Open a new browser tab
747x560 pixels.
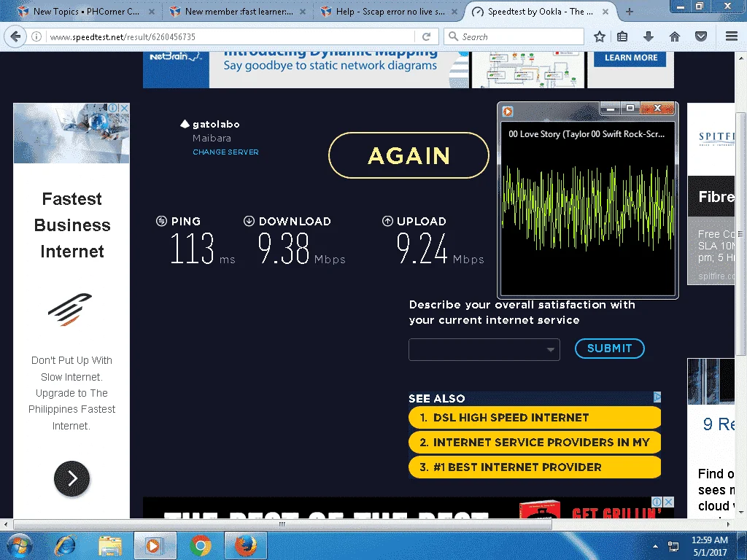630,12
